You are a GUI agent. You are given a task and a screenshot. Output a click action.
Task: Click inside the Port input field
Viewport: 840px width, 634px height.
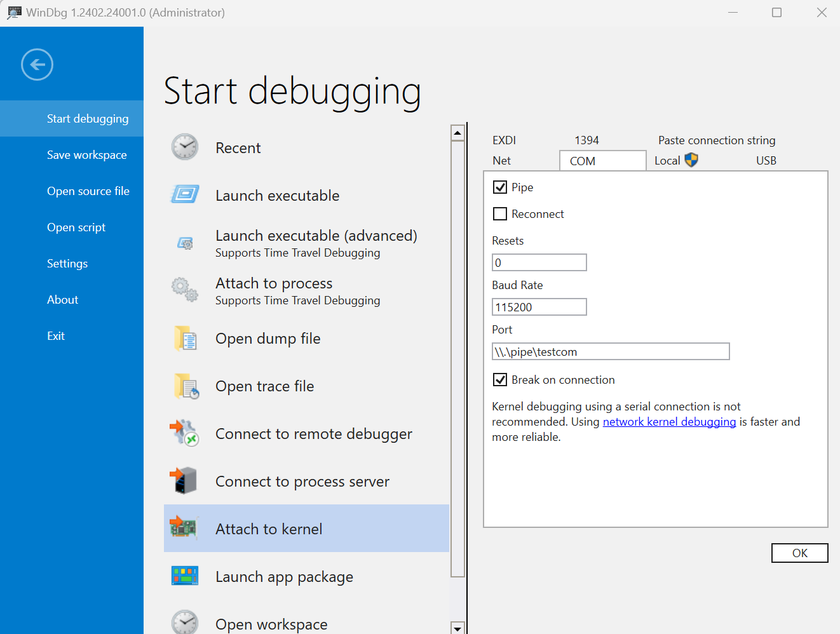tap(610, 351)
